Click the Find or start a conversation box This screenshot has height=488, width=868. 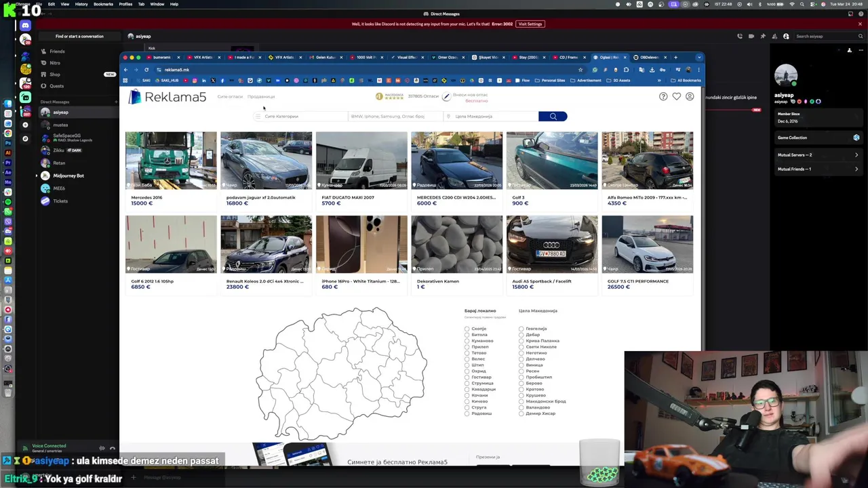79,37
